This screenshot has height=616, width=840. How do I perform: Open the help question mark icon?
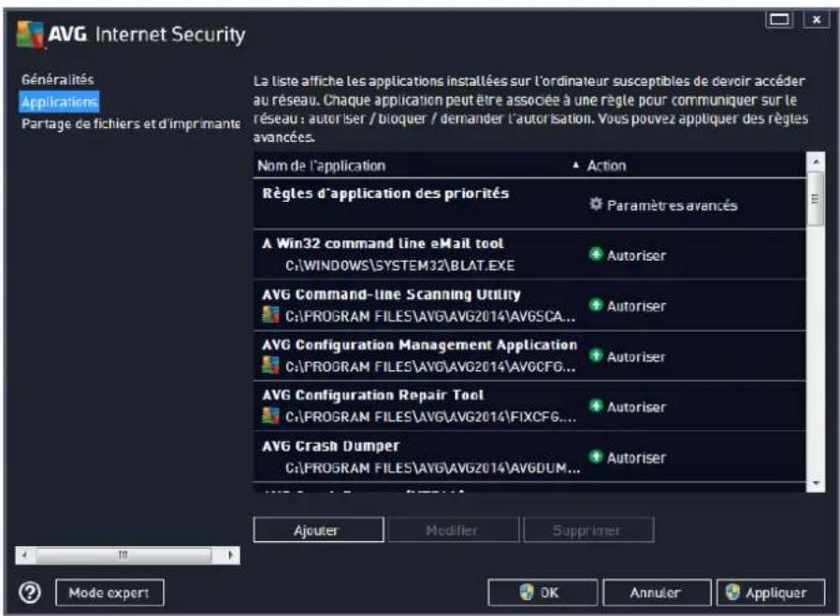(30, 593)
